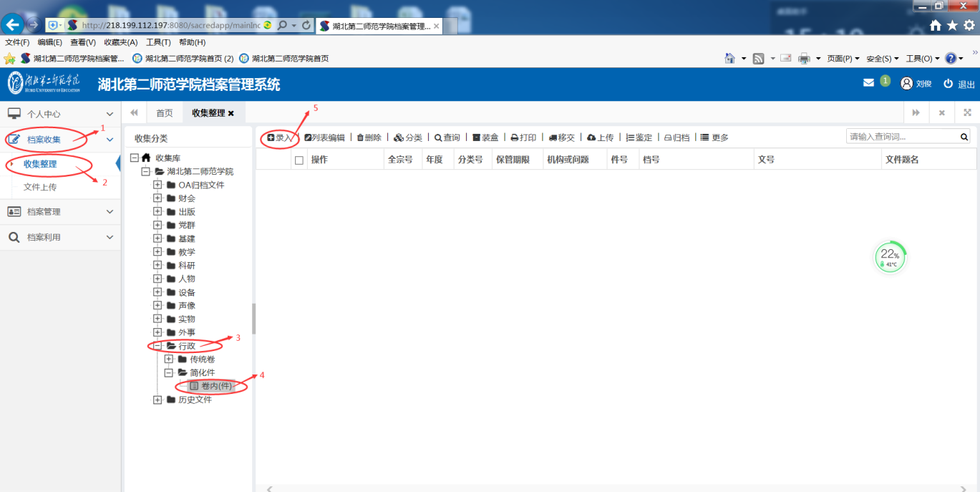This screenshot has height=492, width=980.
Task: Expand the 财会 tree node
Action: click(157, 198)
